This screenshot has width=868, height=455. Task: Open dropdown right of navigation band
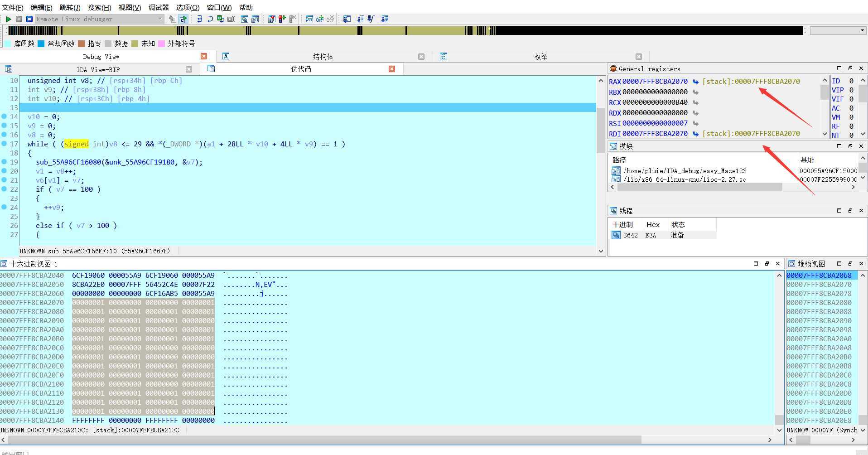click(861, 30)
